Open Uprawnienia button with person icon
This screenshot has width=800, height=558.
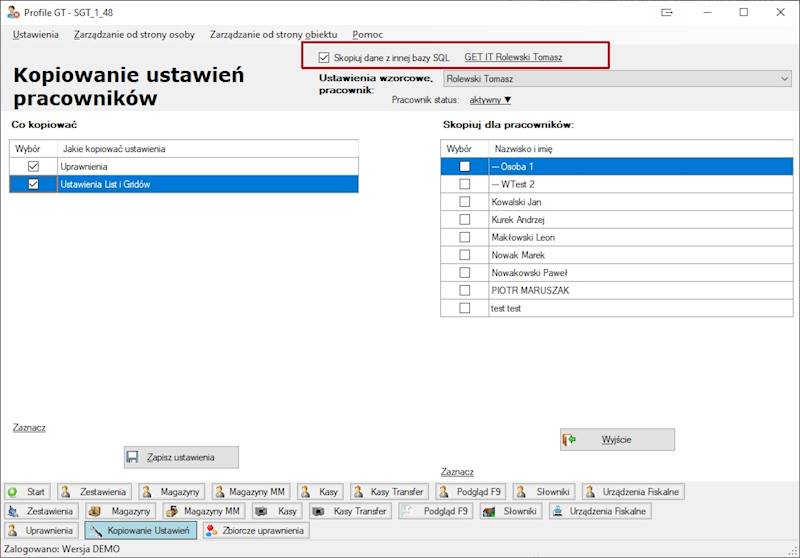click(x=41, y=530)
